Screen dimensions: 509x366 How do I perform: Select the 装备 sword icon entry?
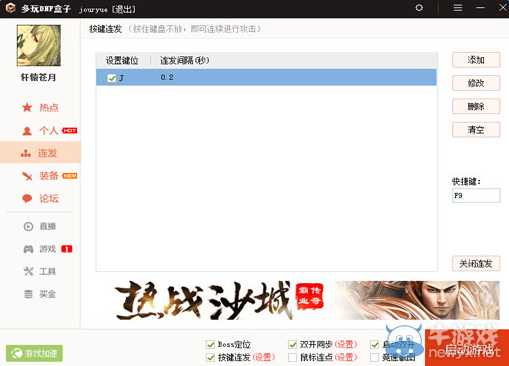pos(27,176)
